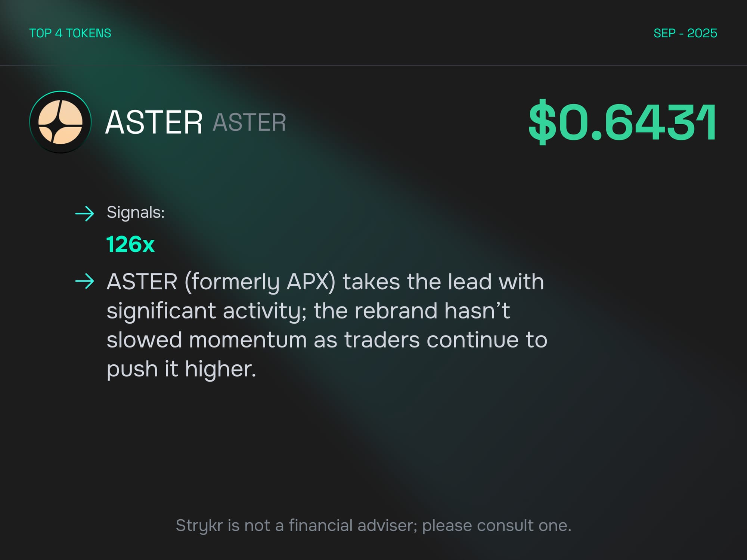Click the SEP - 2025 date label
Image resolution: width=747 pixels, height=560 pixels.
coord(685,33)
